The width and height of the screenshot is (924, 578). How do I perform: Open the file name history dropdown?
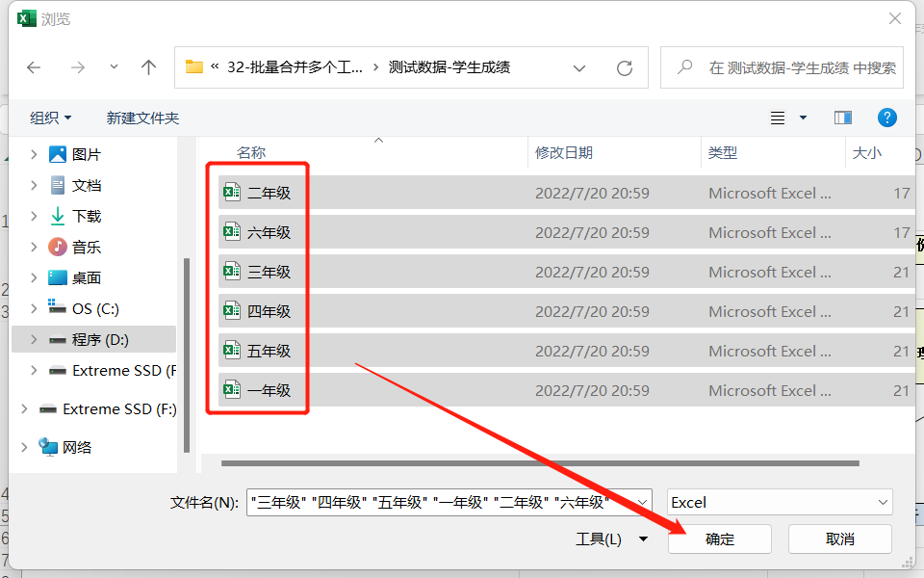tap(642, 503)
